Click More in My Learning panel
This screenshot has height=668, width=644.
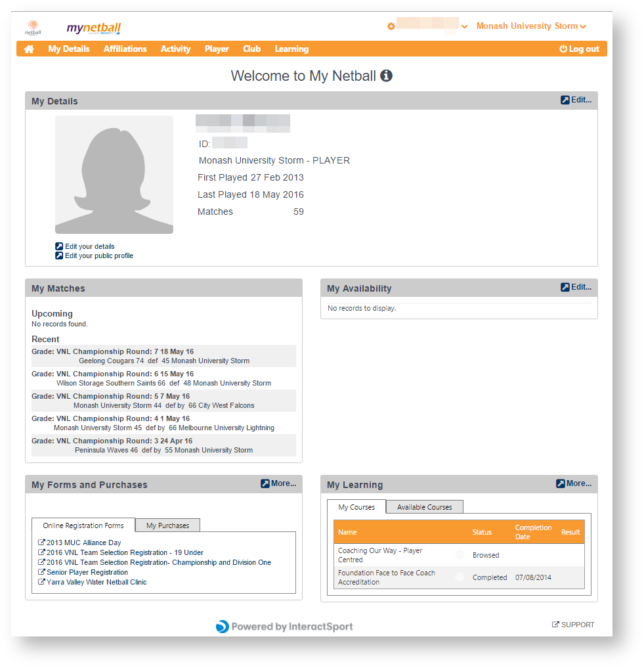click(x=574, y=483)
